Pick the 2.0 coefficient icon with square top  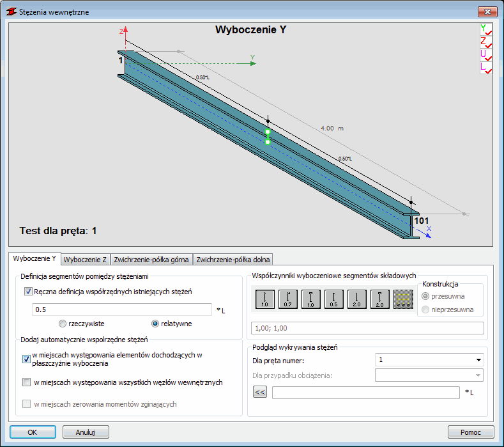(x=379, y=299)
